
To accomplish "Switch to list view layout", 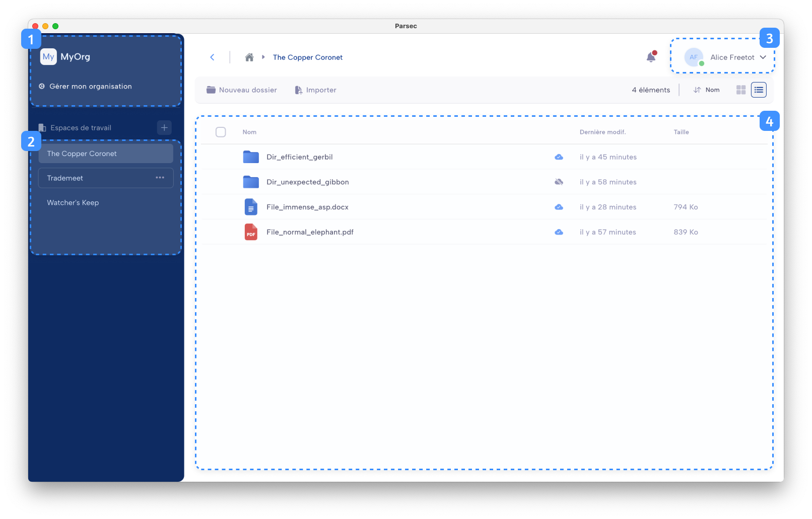I will coord(759,90).
